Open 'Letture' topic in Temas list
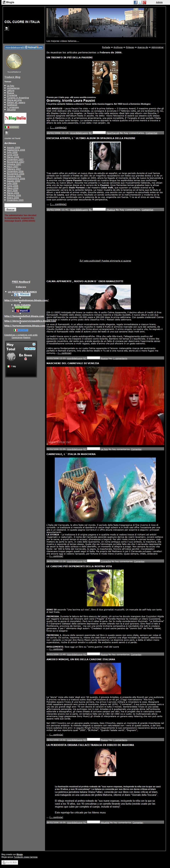Screen dimensions: 170x868 tap(11, 91)
